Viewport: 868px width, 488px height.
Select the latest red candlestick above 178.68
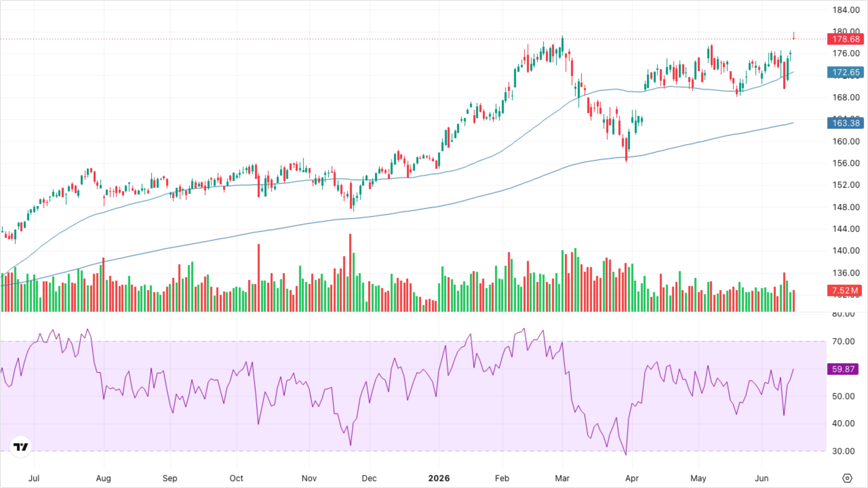coord(793,36)
